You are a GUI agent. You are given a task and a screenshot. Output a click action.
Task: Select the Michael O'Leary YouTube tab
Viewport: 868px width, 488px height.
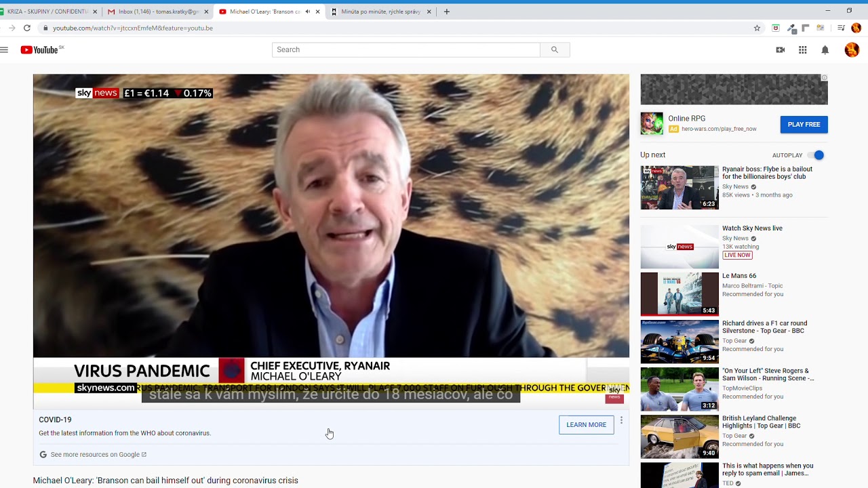(269, 12)
